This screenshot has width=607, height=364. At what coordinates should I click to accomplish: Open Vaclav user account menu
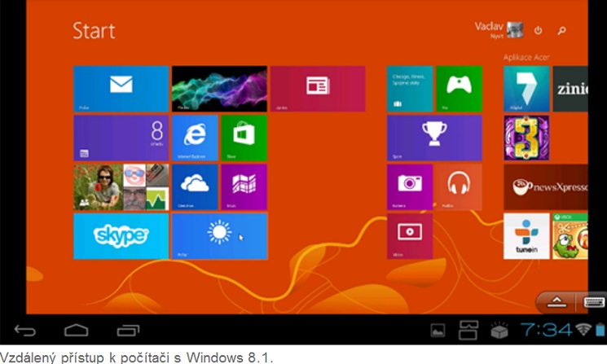(499, 30)
